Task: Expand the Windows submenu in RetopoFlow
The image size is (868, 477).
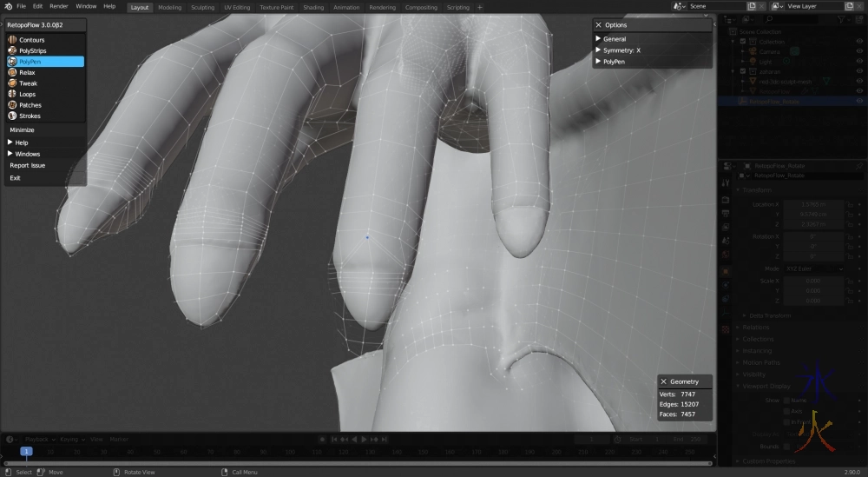Action: coord(27,154)
